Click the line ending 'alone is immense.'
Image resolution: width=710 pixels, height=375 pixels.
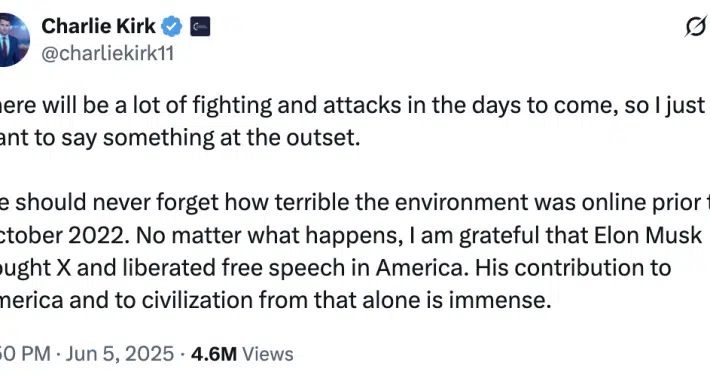[x=275, y=300]
